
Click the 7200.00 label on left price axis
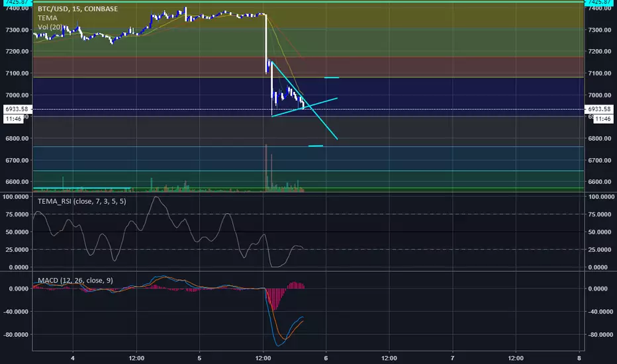[17, 51]
